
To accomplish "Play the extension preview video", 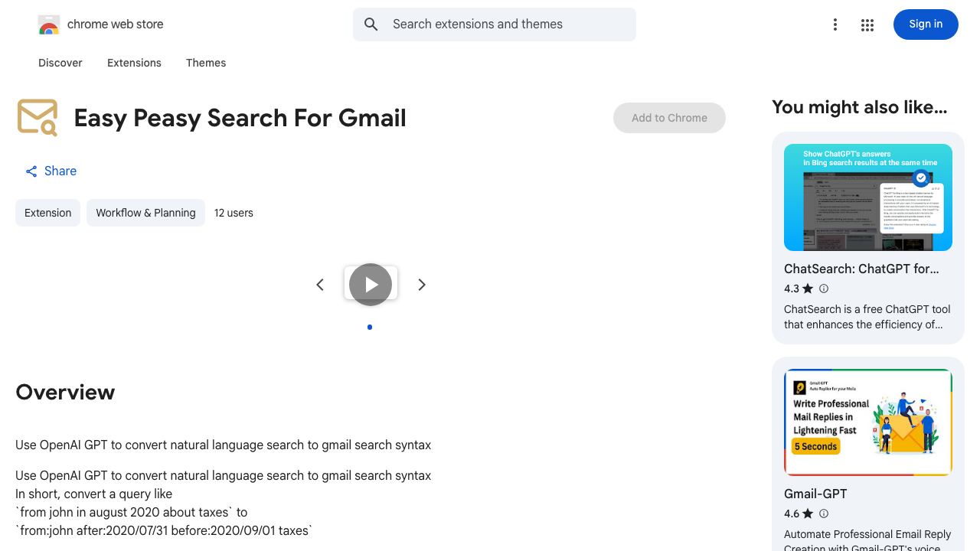I will (x=371, y=285).
